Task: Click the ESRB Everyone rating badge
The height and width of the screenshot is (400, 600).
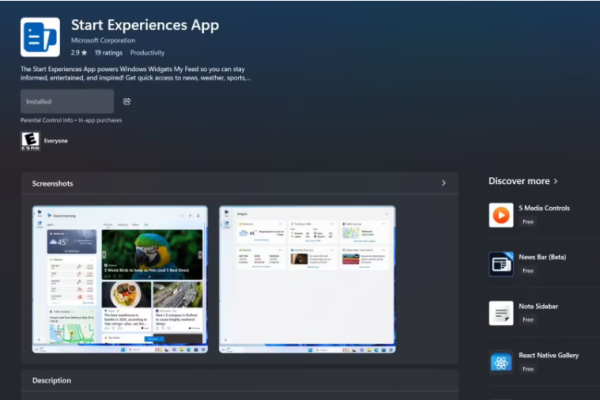Action: click(30, 141)
